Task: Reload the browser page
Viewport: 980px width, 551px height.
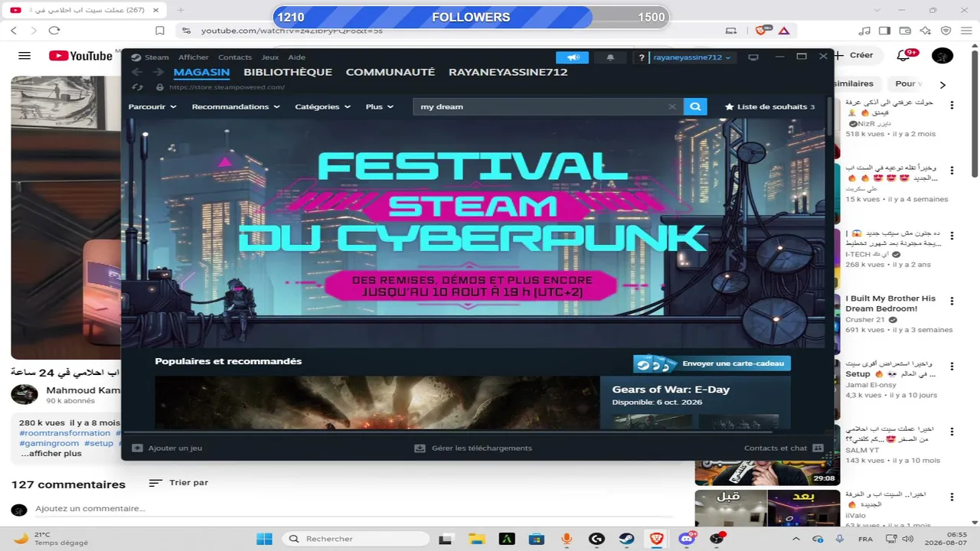Action: pos(54,31)
